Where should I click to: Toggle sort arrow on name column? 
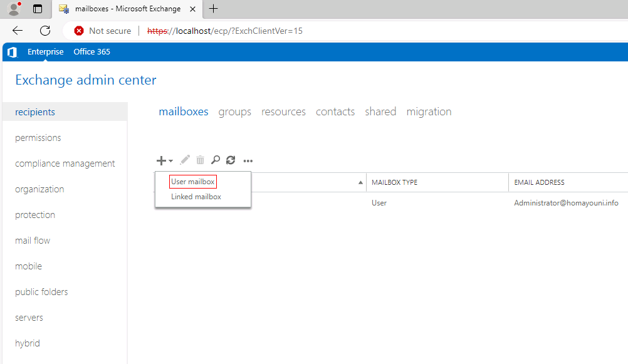click(x=360, y=182)
